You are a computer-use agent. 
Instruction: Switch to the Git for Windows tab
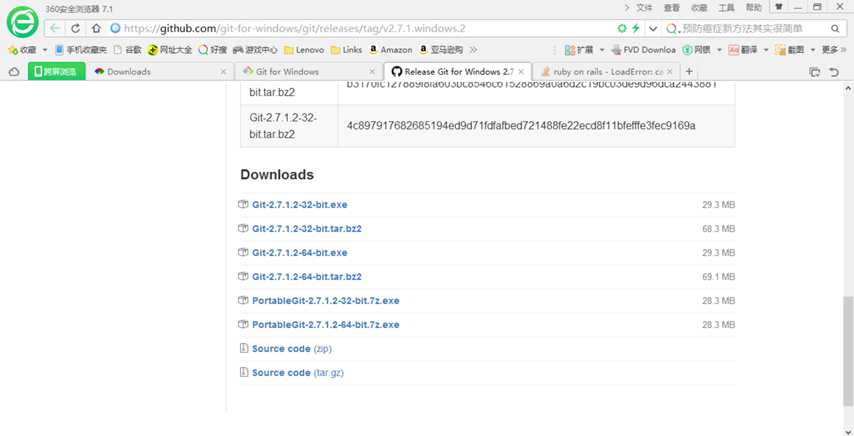click(309, 71)
